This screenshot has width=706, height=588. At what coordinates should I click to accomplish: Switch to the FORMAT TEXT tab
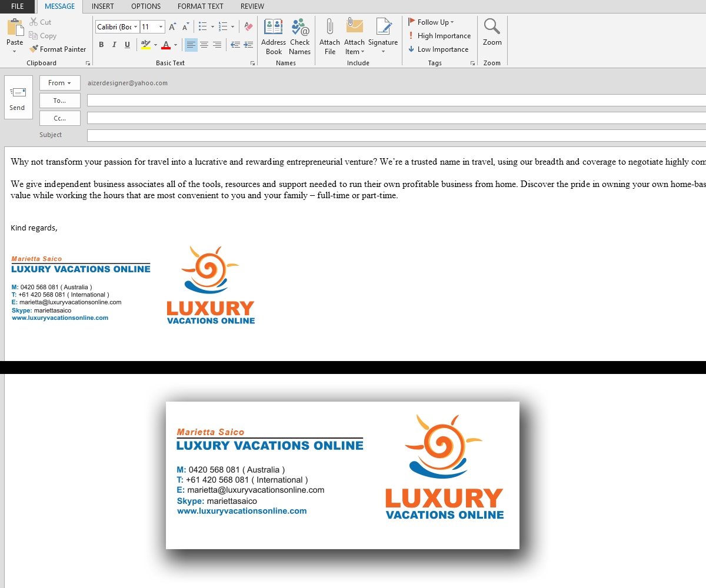point(201,6)
